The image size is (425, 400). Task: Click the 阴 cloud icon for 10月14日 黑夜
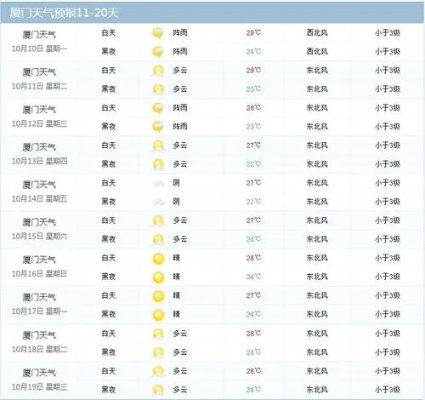pos(158,202)
